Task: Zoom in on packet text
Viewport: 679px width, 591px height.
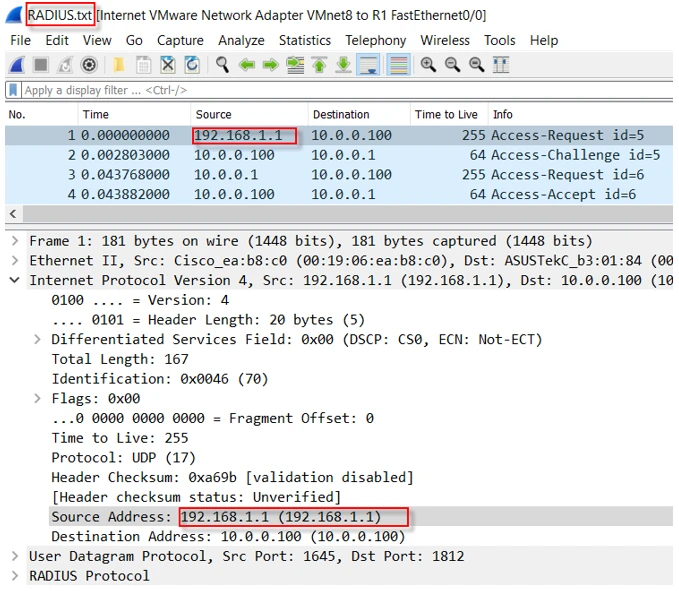Action: pos(428,65)
